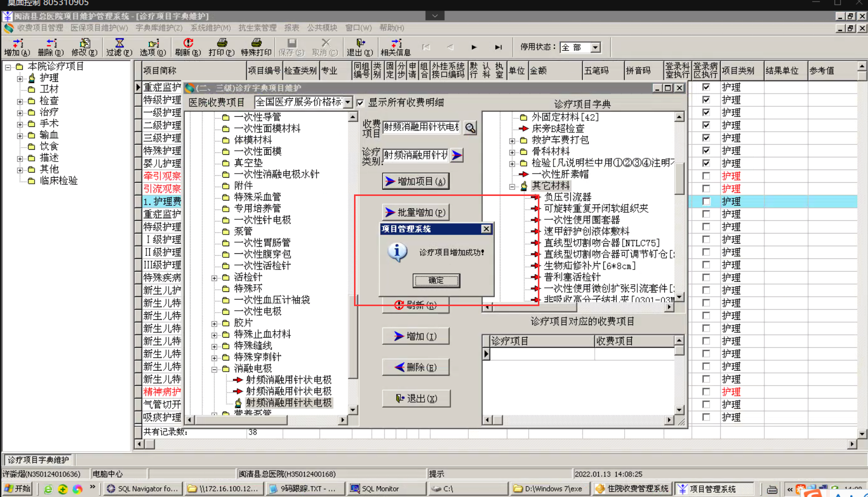Toggle the checkbox in the 重症监护 first row
This screenshot has width=868, height=497.
(706, 87)
